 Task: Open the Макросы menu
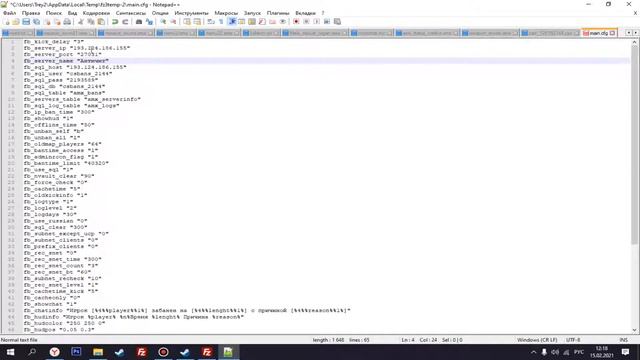(x=226, y=13)
